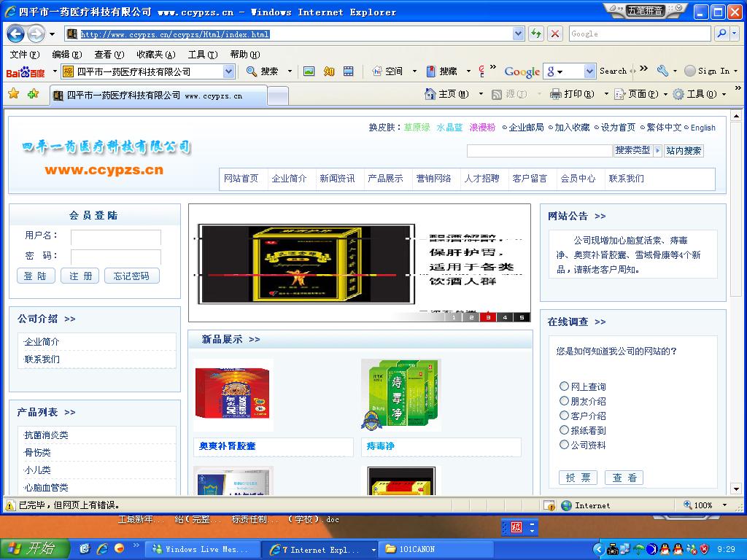The image size is (747, 560).
Task: Open the zoom level 100% dropdown
Action: 724,505
